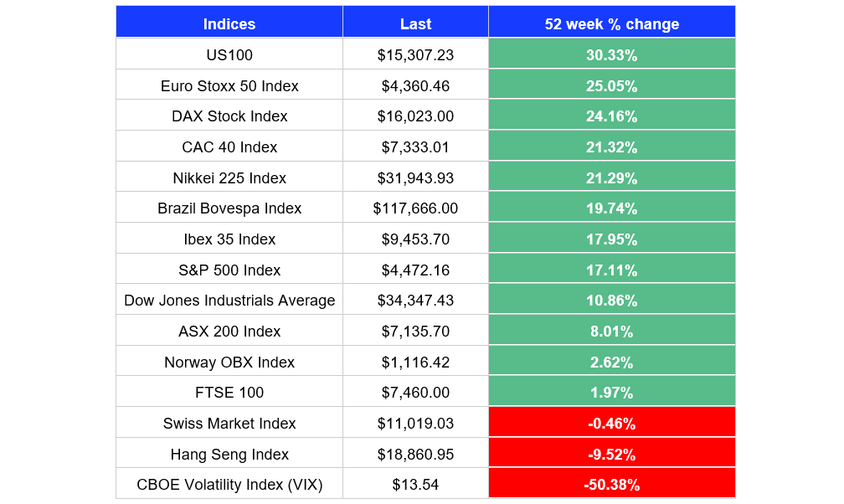Click the DAX Stock Index last price $16,023.00
The width and height of the screenshot is (844, 504).
pos(415,116)
